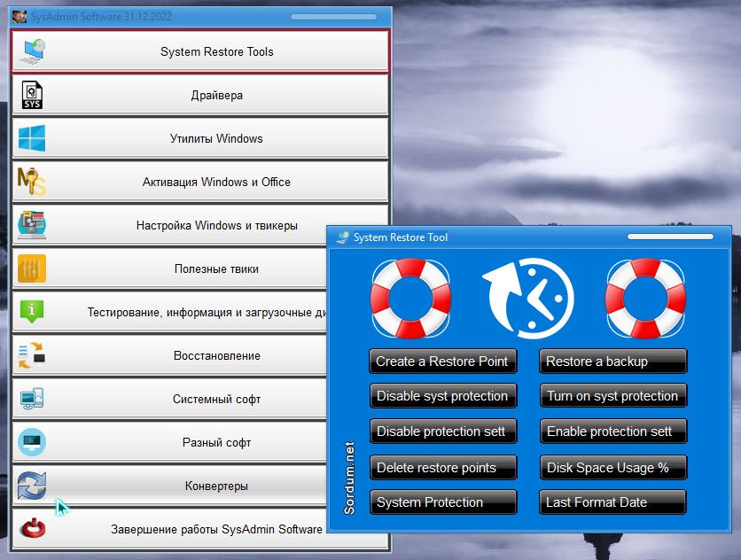Image resolution: width=741 pixels, height=560 pixels.
Task: Click Disable syst protection button
Action: [442, 396]
